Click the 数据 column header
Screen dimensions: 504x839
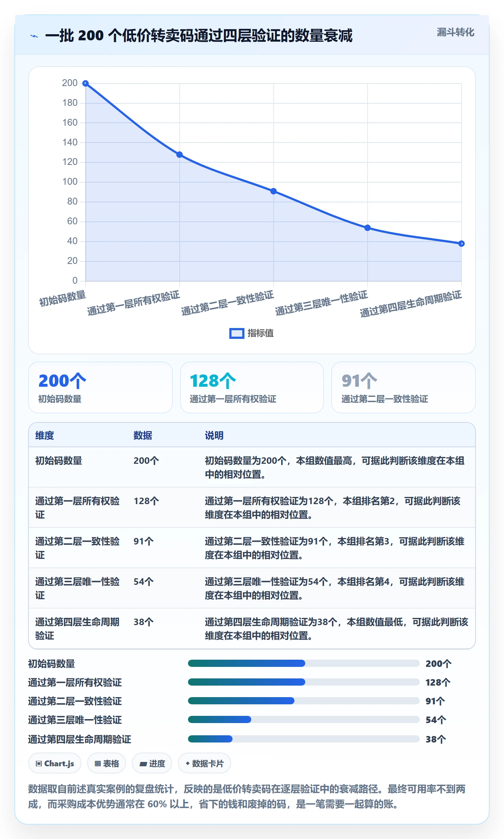[143, 435]
